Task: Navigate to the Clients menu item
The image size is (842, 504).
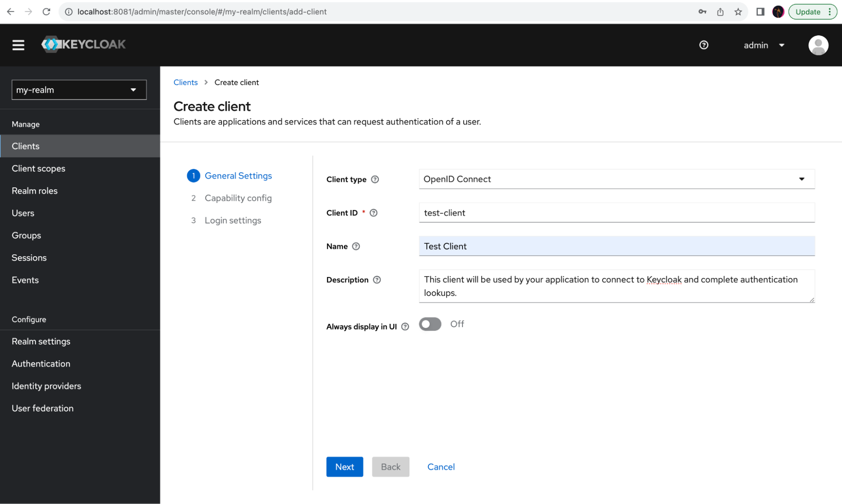Action: pos(25,146)
